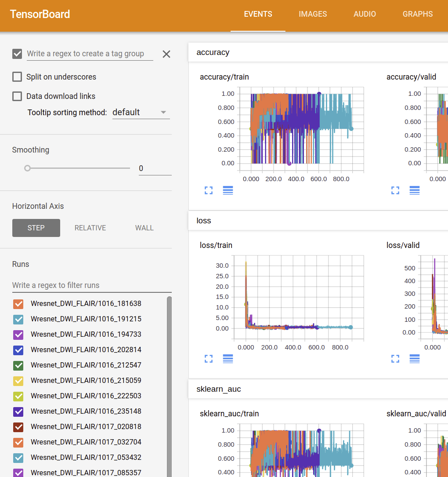The width and height of the screenshot is (448, 477).
Task: Enable Split on underscores
Action: (x=17, y=76)
